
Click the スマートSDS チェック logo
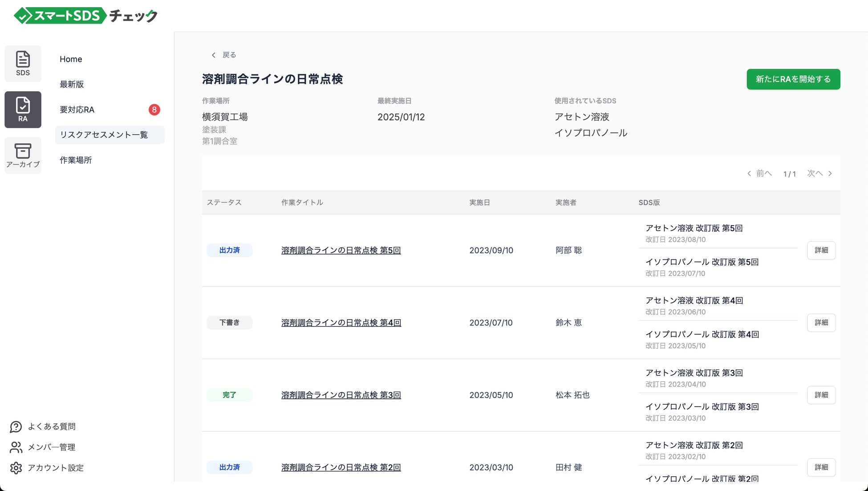(x=85, y=16)
